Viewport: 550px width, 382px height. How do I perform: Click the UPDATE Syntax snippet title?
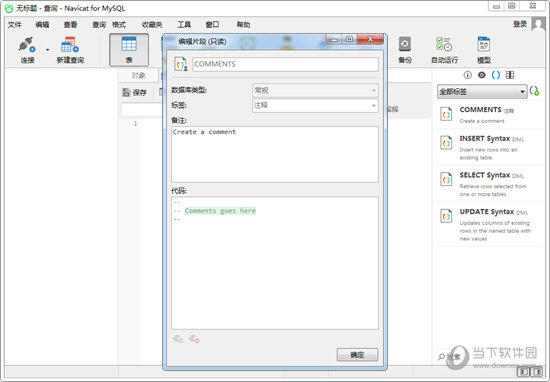click(x=487, y=212)
